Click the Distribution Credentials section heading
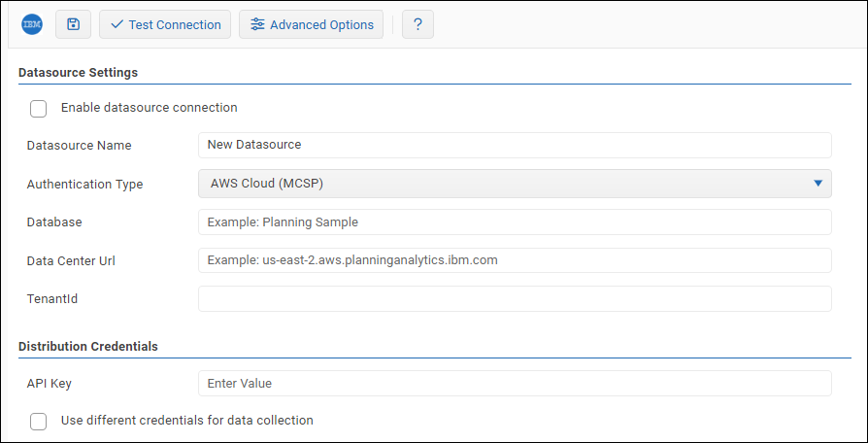This screenshot has width=868, height=443. (x=88, y=346)
